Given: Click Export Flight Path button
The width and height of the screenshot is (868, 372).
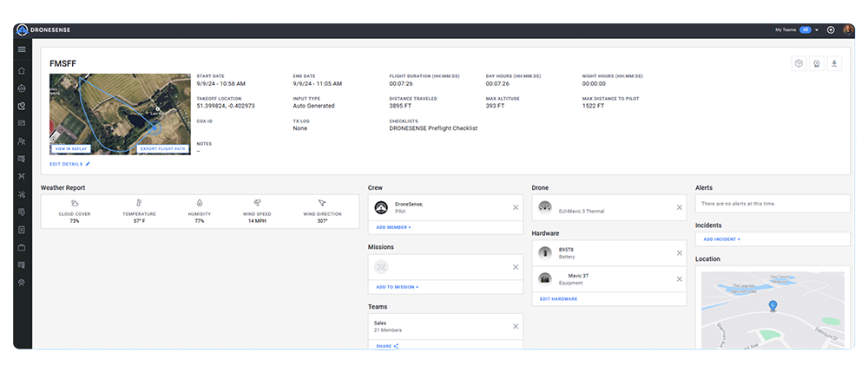Looking at the screenshot, I should [163, 148].
